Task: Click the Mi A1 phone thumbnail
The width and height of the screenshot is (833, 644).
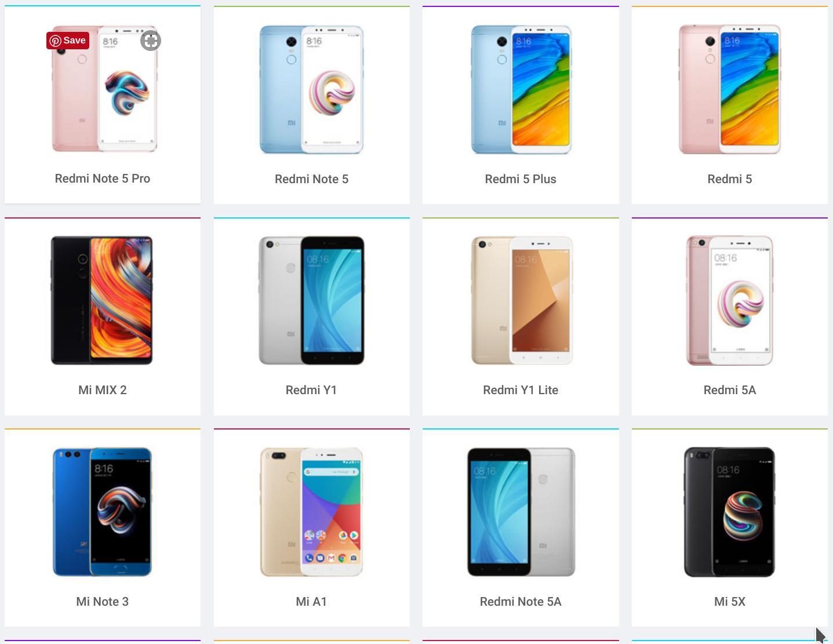Action: [311, 512]
